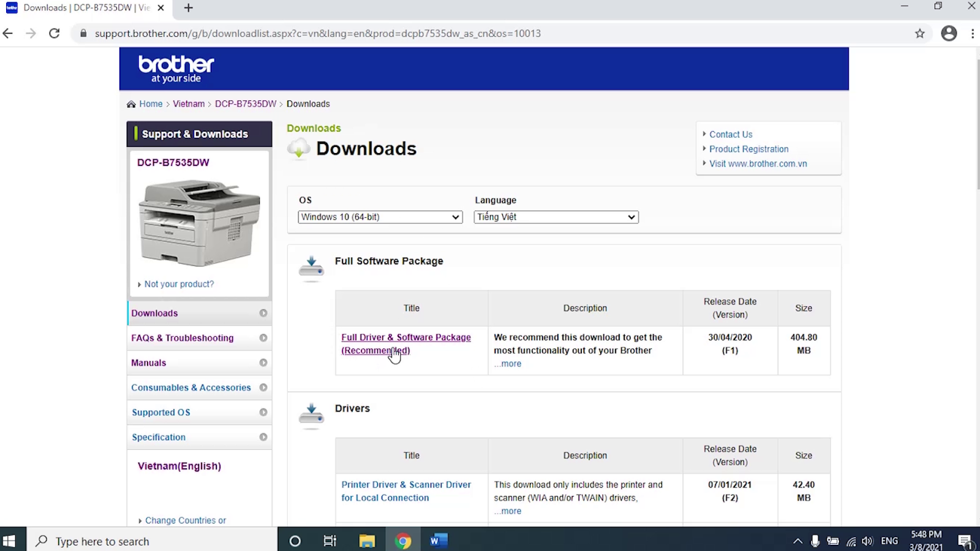Expand '...more' under the Printer Driver description
980x551 pixels.
(507, 511)
